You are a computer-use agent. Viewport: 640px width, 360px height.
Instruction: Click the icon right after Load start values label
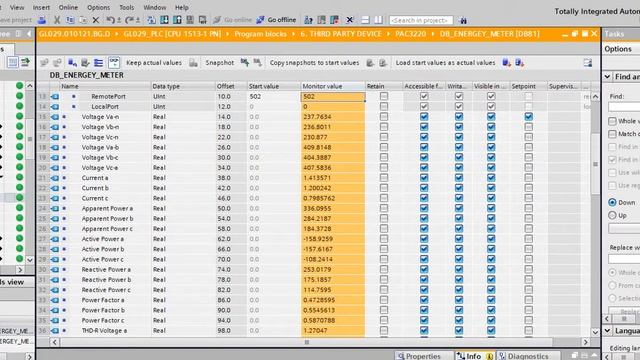point(507,62)
